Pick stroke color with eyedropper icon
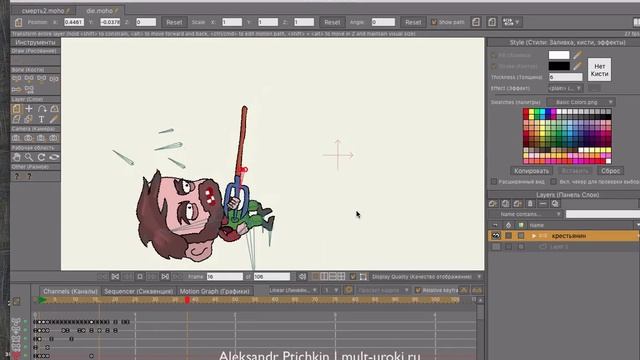Screen dimensions: 640x360 click(x=577, y=66)
